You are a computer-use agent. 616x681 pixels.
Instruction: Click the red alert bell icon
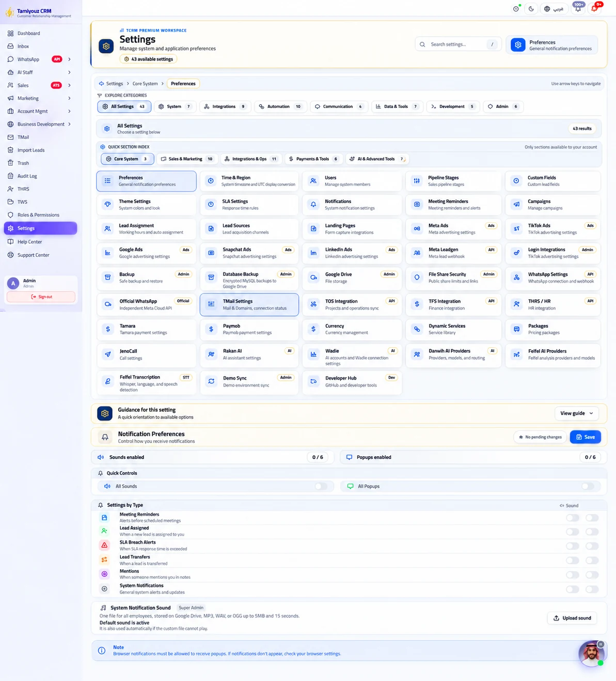[595, 8]
